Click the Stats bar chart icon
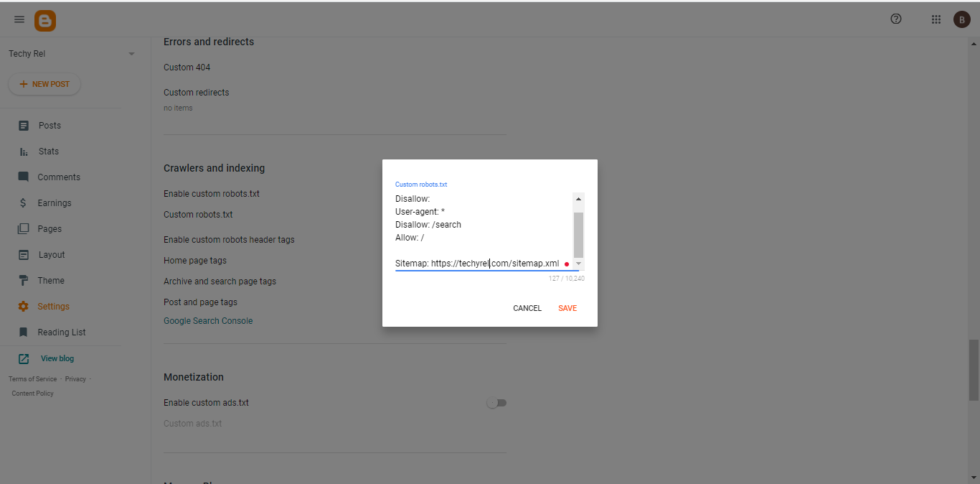Viewport: 980px width, 484px height. click(24, 152)
